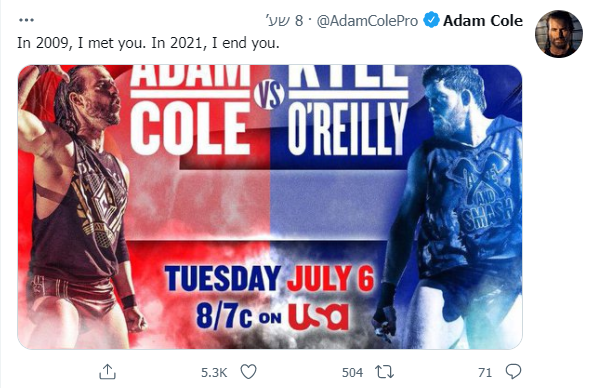Open the Adam Cole display name link
The image size is (598, 388).
(x=483, y=21)
